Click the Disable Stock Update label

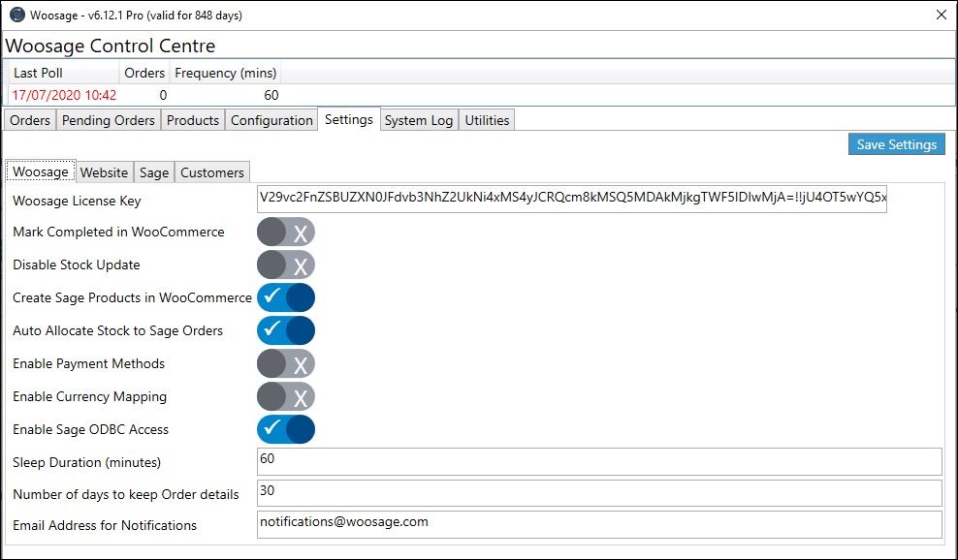[77, 265]
